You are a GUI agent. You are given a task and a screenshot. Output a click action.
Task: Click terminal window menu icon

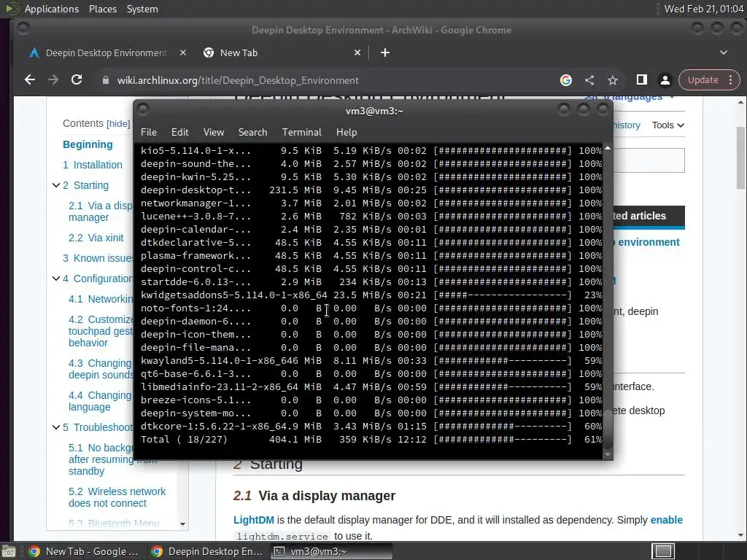click(x=143, y=111)
